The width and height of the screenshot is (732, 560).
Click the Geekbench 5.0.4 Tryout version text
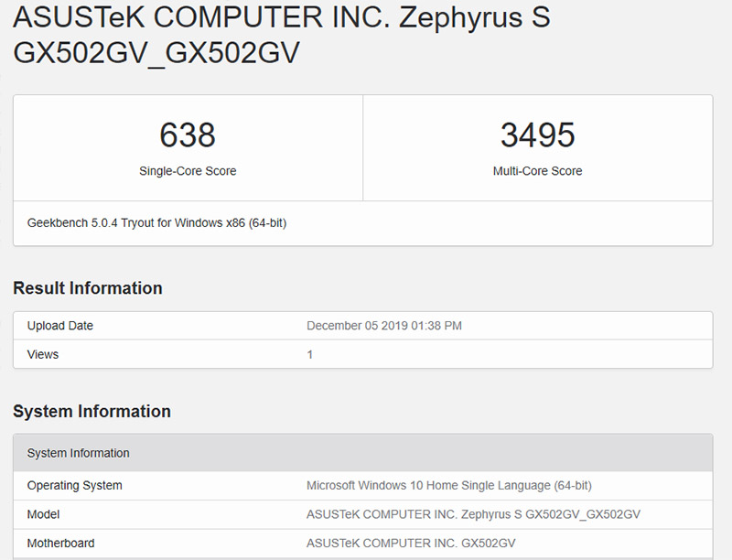coord(156,222)
